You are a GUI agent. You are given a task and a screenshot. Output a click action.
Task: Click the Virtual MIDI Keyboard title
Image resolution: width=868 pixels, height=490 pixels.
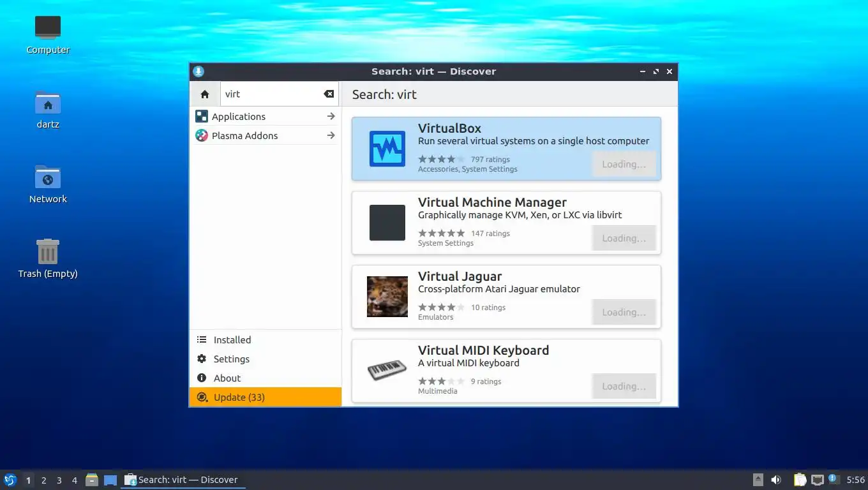point(483,350)
